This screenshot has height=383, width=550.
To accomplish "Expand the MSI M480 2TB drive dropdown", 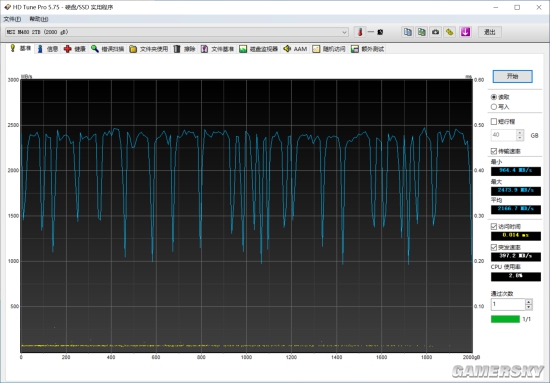I will pos(344,32).
